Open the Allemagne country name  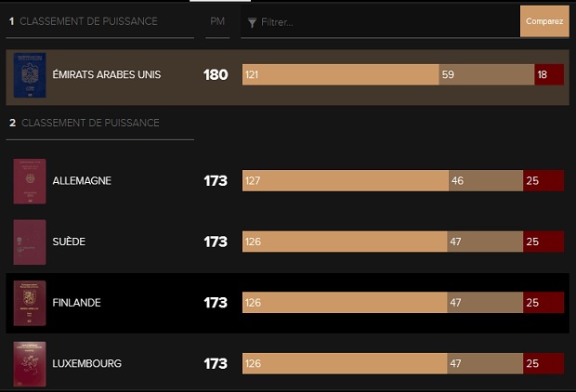(82, 181)
